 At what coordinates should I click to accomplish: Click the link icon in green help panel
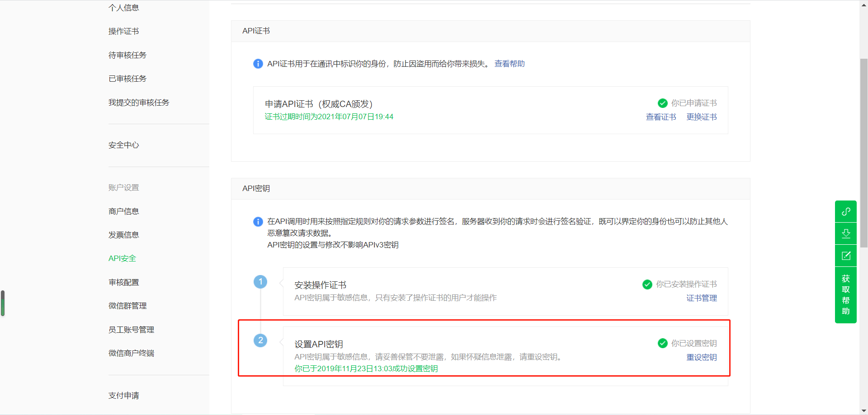pyautogui.click(x=846, y=211)
